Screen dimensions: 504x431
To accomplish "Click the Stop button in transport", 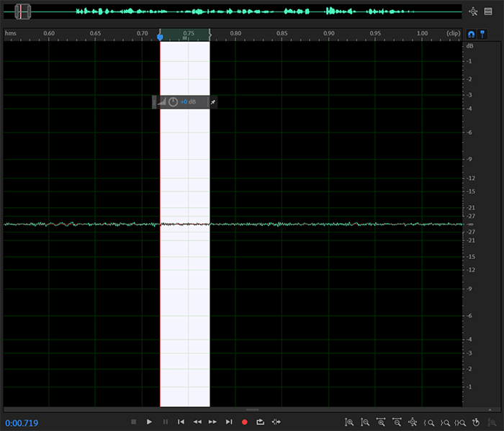I will point(133,422).
